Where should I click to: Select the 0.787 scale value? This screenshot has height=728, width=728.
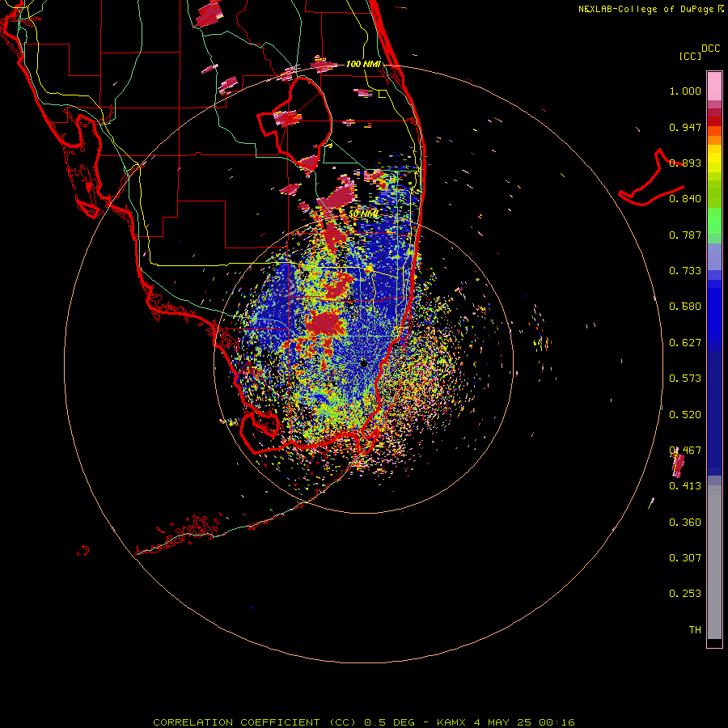[x=685, y=235]
